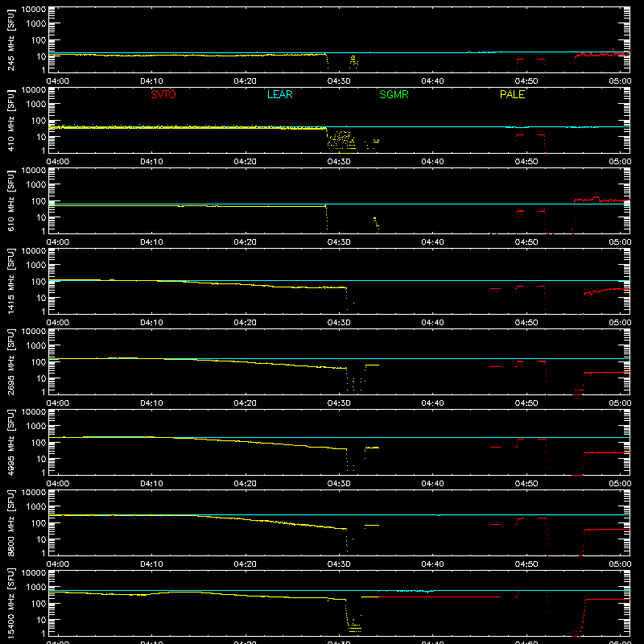The height and width of the screenshot is (644, 644).
Task: Select the '4995 MHz [SFU]' axis title
Action: click(10, 442)
